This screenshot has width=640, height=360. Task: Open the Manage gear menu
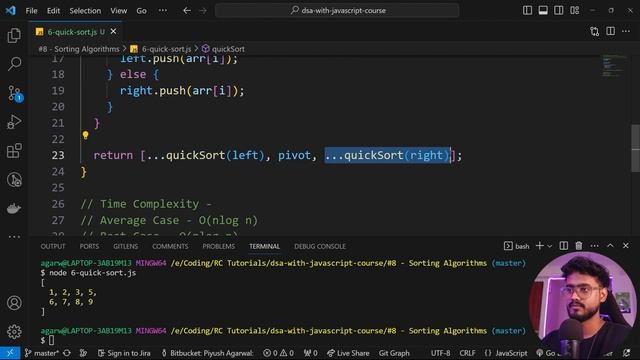click(14, 331)
